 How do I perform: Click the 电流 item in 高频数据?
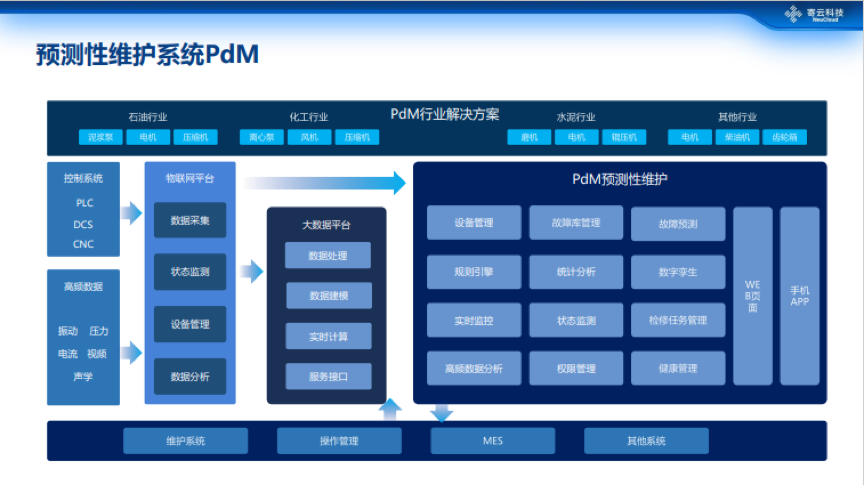[68, 353]
